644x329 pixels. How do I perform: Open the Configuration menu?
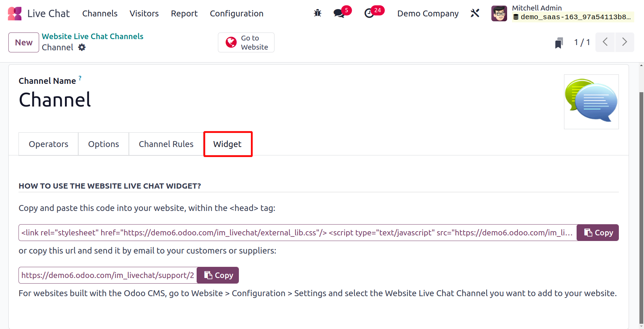[x=237, y=14]
